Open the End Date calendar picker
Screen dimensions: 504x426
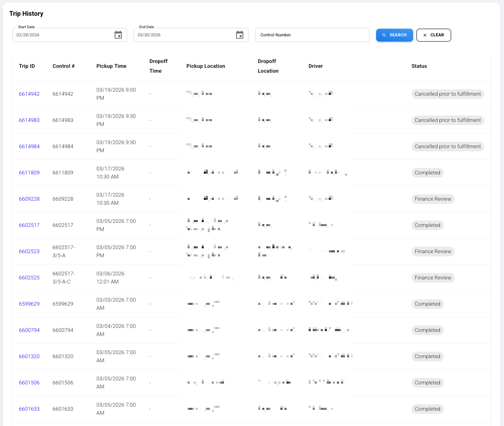240,35
